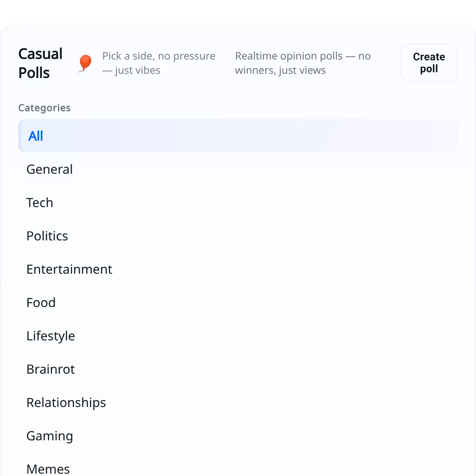Viewport: 476px width, 476px height.
Task: Switch to Gaming polls
Action: coord(50,436)
